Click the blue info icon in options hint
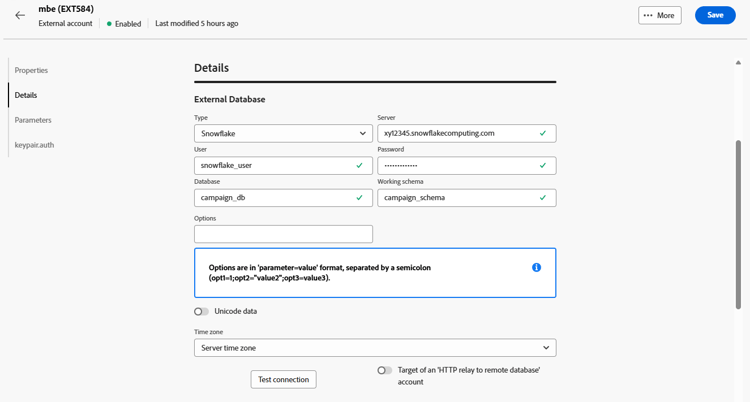Viewport: 750px width, 402px height. [x=536, y=268]
